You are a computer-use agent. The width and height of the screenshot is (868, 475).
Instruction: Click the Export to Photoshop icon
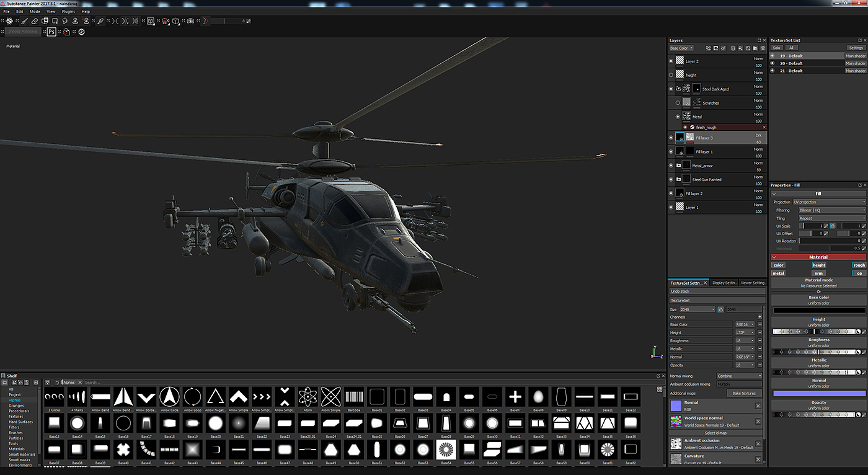[51, 32]
